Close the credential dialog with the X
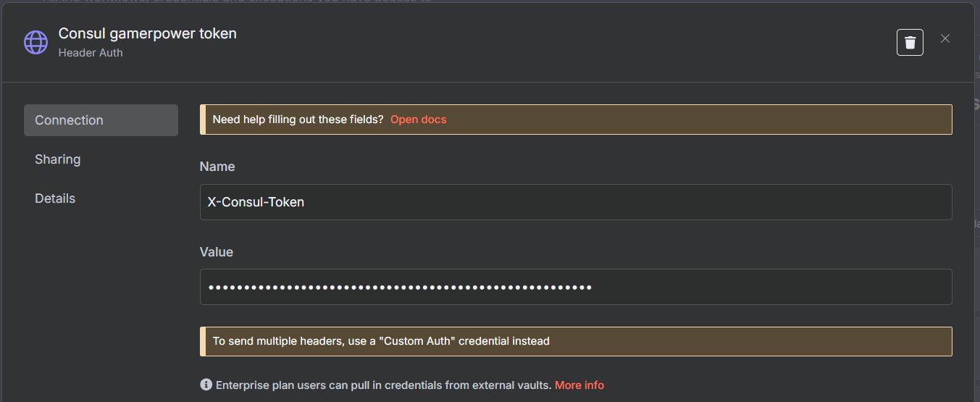This screenshot has height=402, width=980. 945,39
